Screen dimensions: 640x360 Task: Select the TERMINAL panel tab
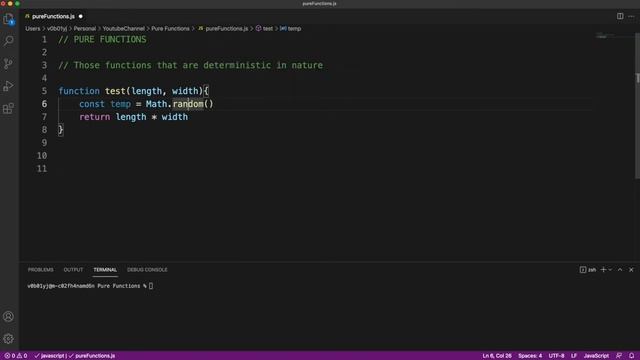click(105, 270)
